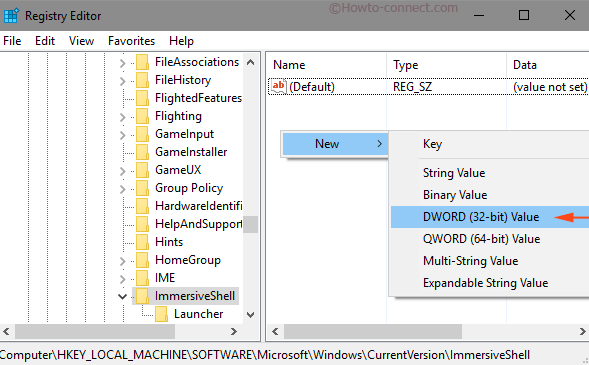The image size is (589, 365).
Task: Expand the FileAssociations key
Action: [x=122, y=63]
